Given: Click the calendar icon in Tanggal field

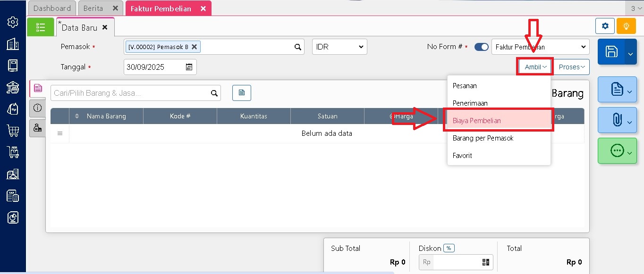Looking at the screenshot, I should click(189, 67).
